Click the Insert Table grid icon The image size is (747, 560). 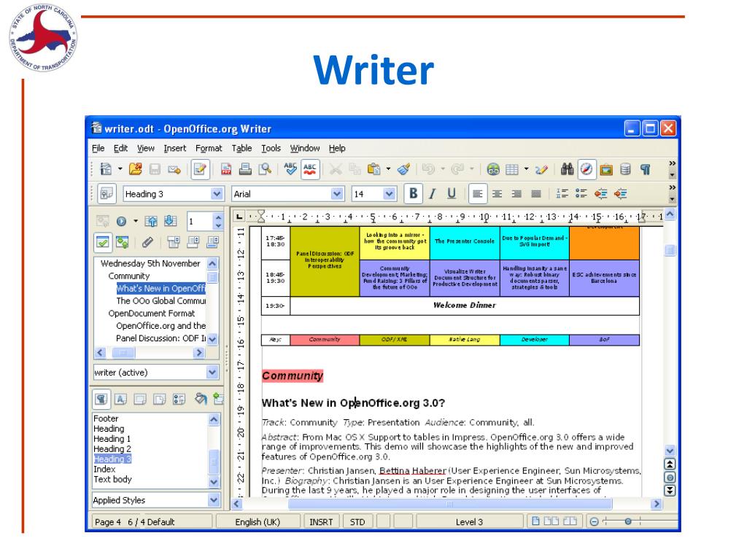click(512, 169)
